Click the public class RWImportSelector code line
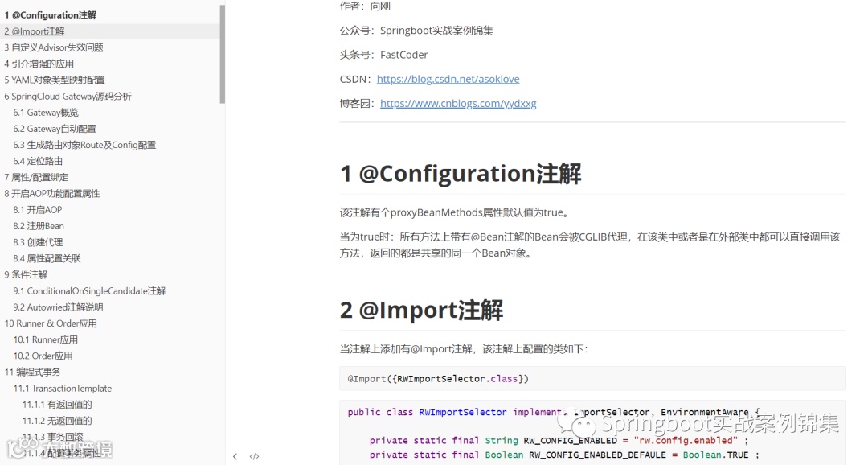This screenshot has height=465, width=868. click(x=554, y=413)
